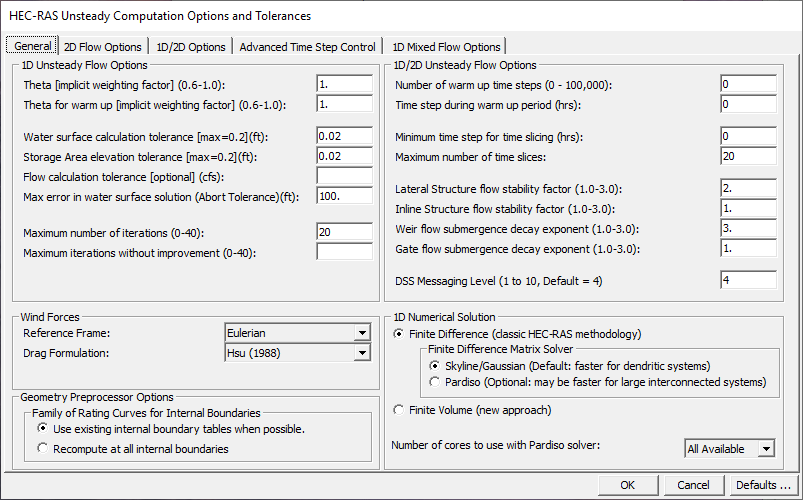
Task: Click the Cancel button
Action: click(693, 485)
